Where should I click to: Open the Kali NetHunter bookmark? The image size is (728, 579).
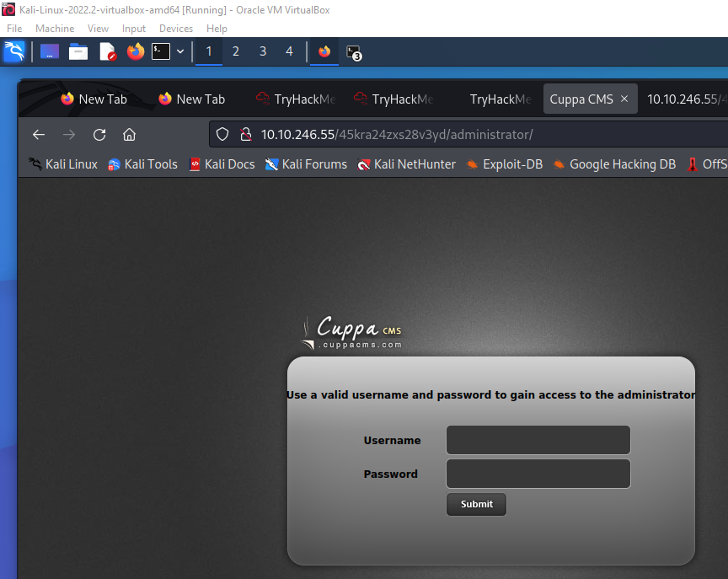[406, 164]
